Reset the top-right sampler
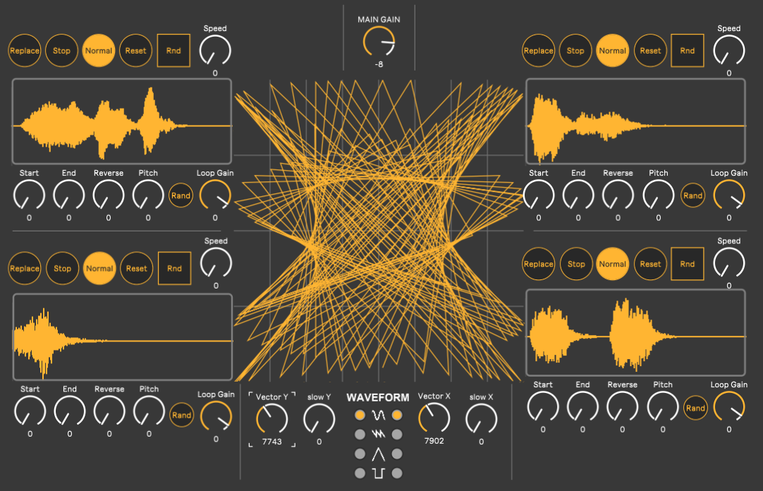 coord(650,51)
